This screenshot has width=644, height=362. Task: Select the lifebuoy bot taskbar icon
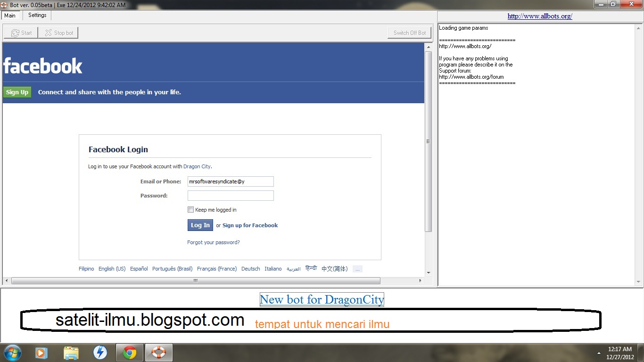tap(159, 353)
